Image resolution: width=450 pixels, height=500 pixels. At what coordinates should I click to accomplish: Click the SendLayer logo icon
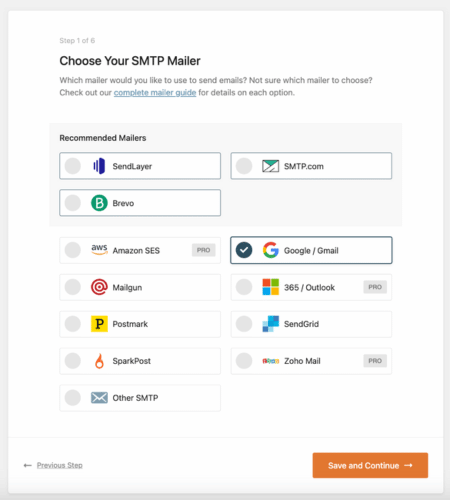click(99, 166)
